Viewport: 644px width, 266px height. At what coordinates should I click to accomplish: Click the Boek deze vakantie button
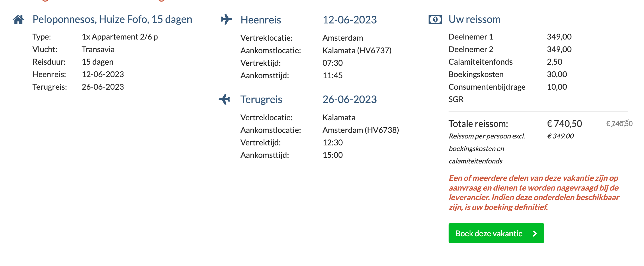pyautogui.click(x=496, y=233)
